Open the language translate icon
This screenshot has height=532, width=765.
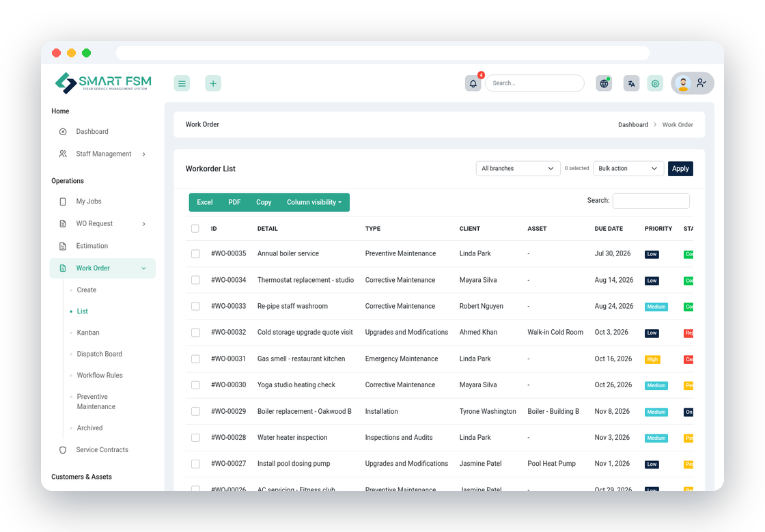click(631, 83)
